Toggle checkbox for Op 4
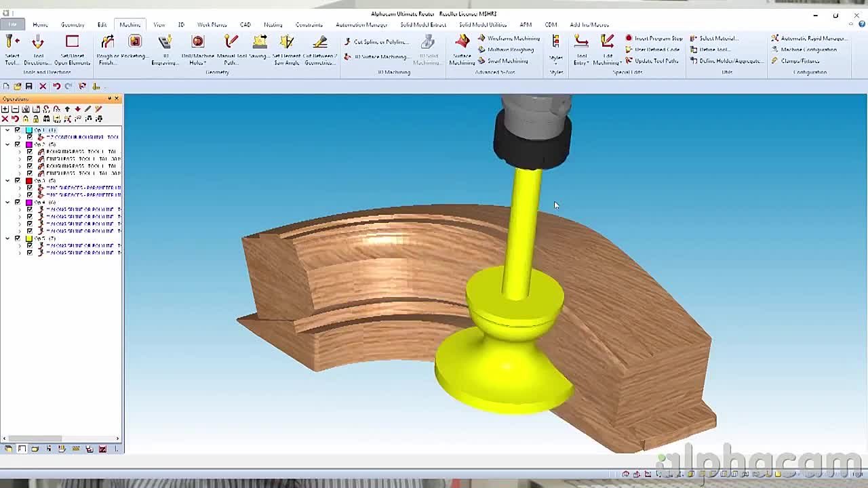 [x=17, y=202]
